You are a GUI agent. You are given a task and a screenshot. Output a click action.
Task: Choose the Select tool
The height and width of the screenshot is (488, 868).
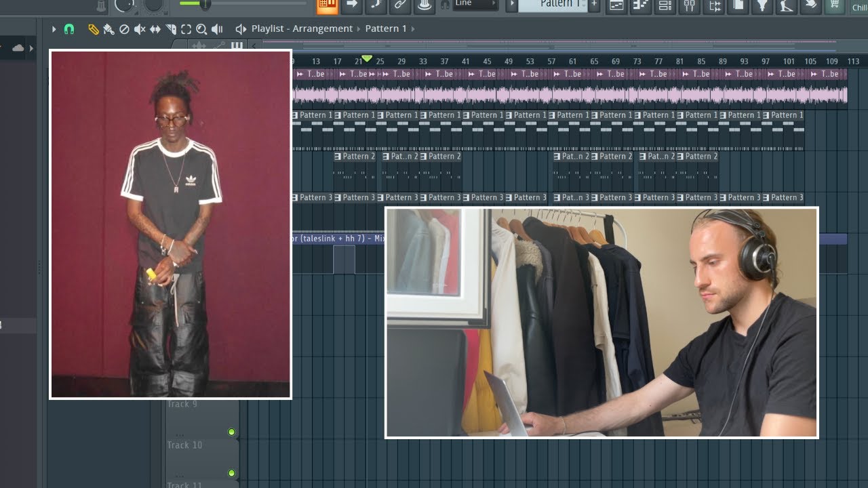186,29
